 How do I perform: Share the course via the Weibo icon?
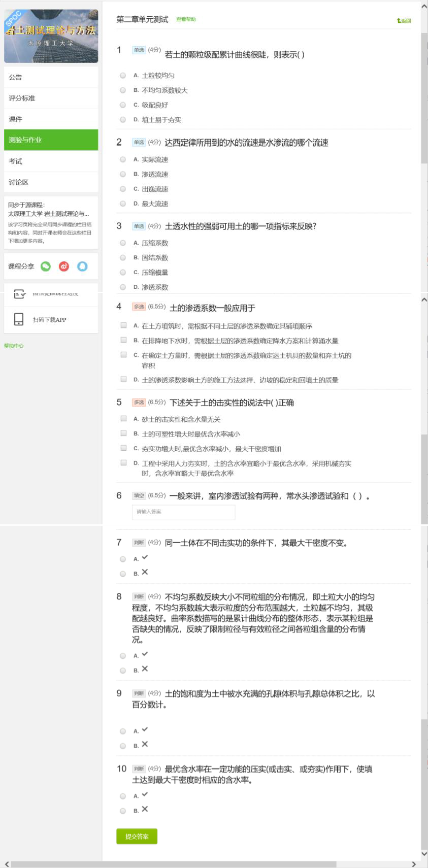pos(64,266)
